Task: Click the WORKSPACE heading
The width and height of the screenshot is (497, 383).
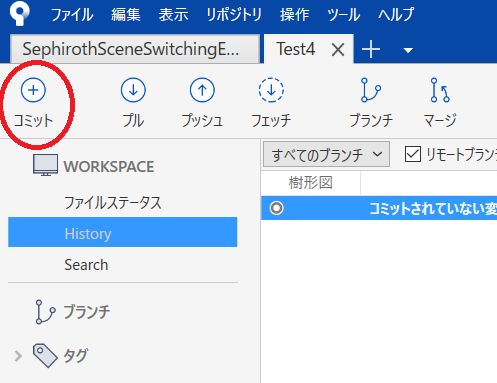Action: [x=109, y=166]
